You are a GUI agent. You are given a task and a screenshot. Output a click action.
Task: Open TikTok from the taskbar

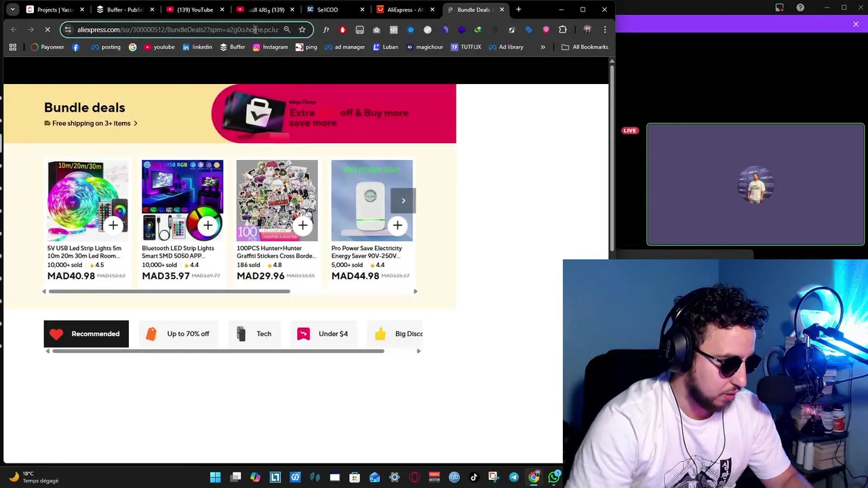(x=474, y=478)
